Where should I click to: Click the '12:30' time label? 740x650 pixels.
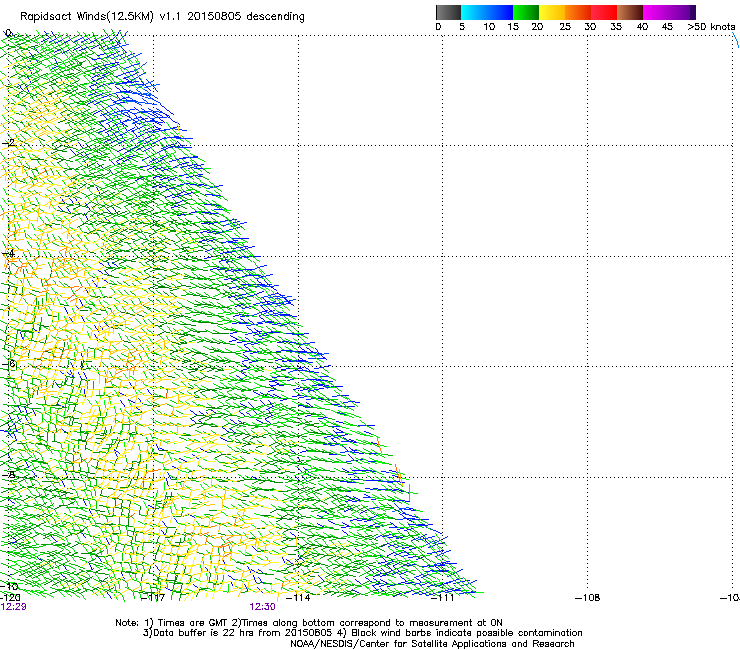tap(262, 607)
